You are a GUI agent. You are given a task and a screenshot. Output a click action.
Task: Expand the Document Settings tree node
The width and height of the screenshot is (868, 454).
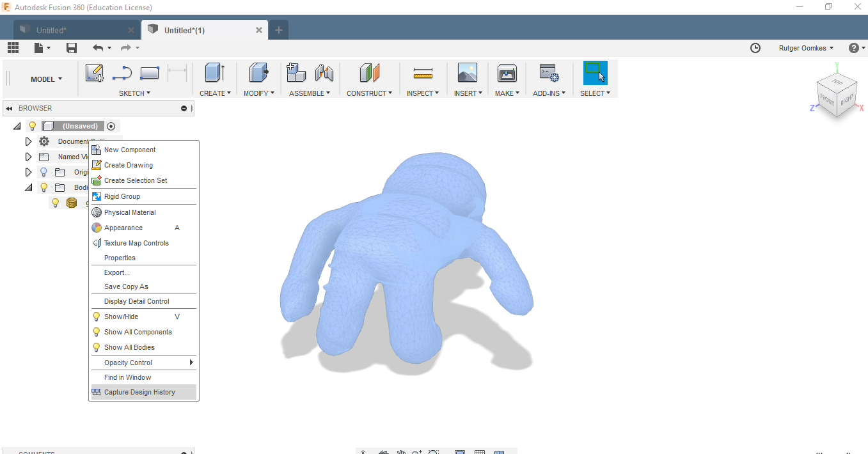tap(28, 141)
